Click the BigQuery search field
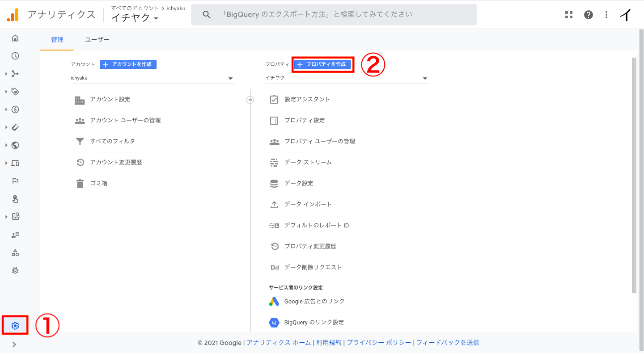This screenshot has width=644, height=353. [334, 15]
